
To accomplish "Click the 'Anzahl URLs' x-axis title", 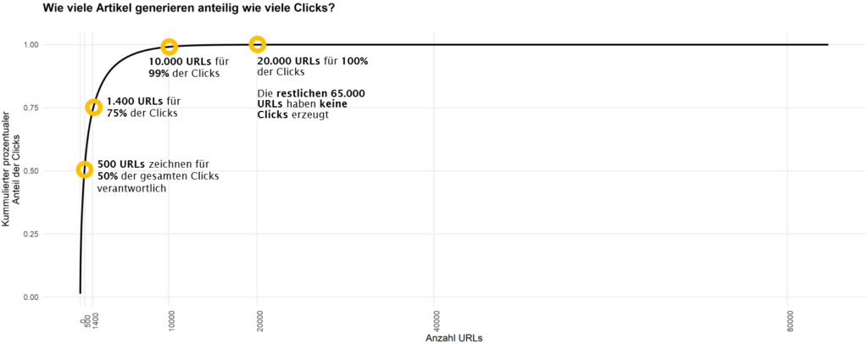I will click(x=454, y=338).
